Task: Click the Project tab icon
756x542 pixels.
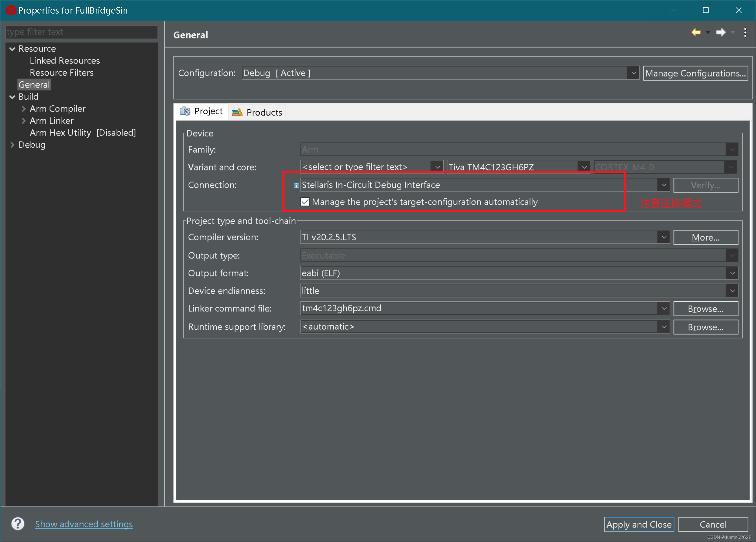Action: 185,111
